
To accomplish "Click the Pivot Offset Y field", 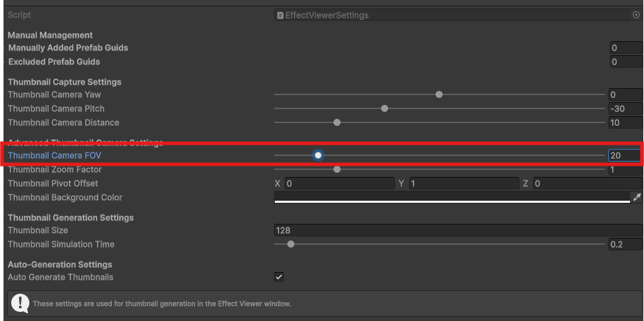I will (x=462, y=183).
